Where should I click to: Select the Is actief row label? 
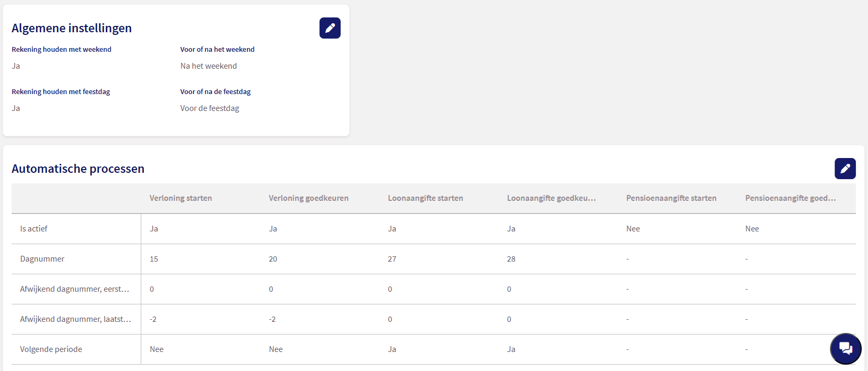tap(34, 229)
